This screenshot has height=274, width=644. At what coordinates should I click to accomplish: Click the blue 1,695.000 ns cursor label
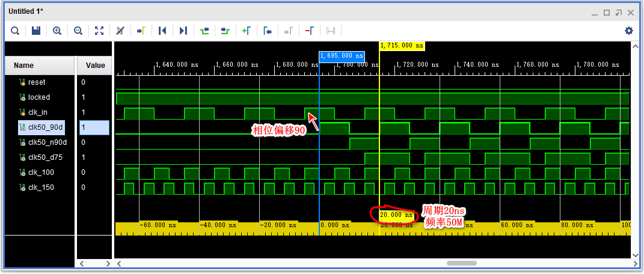[x=341, y=56]
